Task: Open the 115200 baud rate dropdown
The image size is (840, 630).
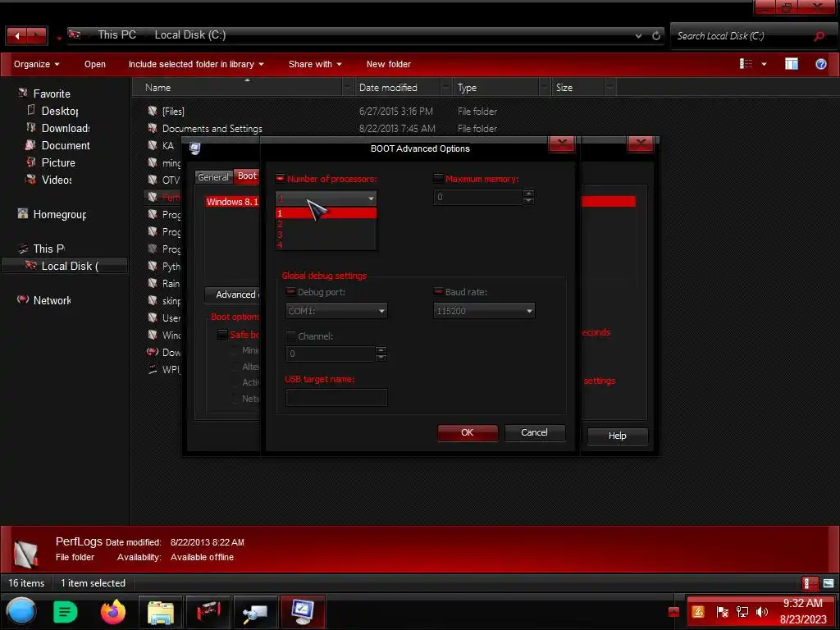Action: pyautogui.click(x=484, y=311)
